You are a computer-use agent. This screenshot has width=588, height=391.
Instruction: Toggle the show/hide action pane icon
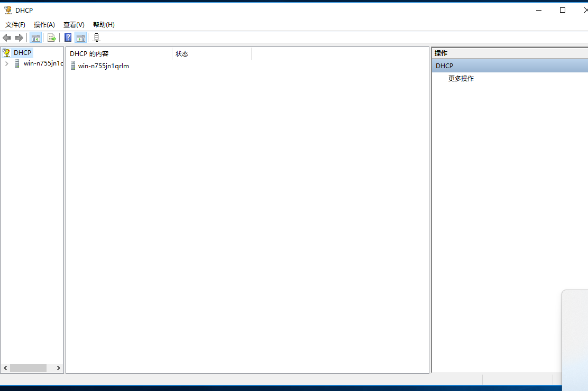pyautogui.click(x=80, y=38)
